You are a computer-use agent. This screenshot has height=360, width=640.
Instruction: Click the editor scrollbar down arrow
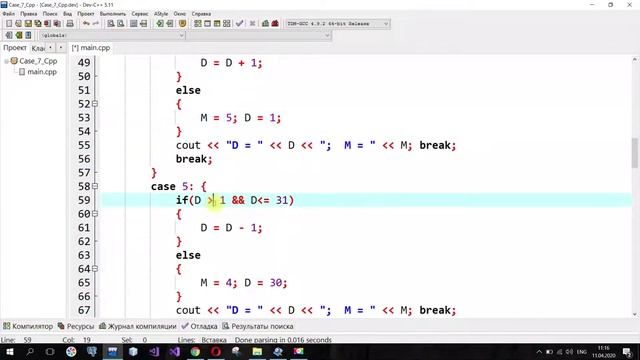635,314
